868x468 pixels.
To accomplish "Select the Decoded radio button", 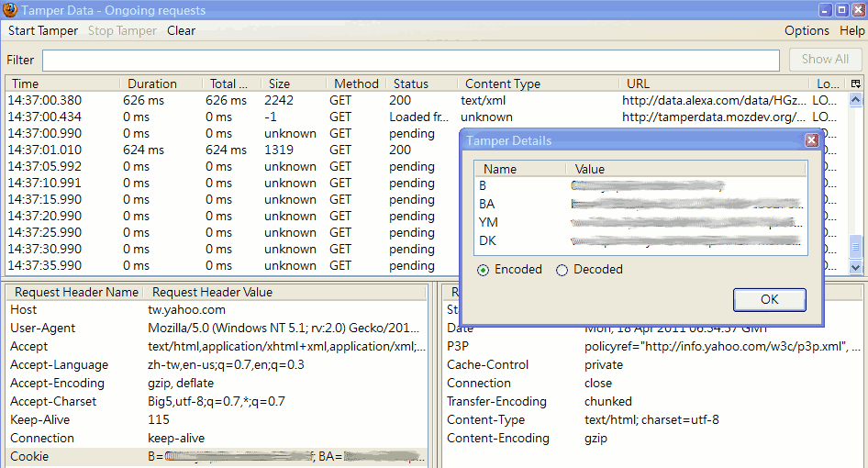I will pos(562,270).
